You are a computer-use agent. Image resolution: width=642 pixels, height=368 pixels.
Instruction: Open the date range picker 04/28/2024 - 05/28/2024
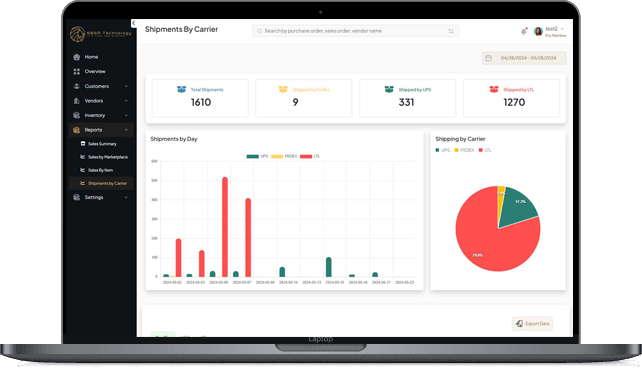tap(524, 58)
